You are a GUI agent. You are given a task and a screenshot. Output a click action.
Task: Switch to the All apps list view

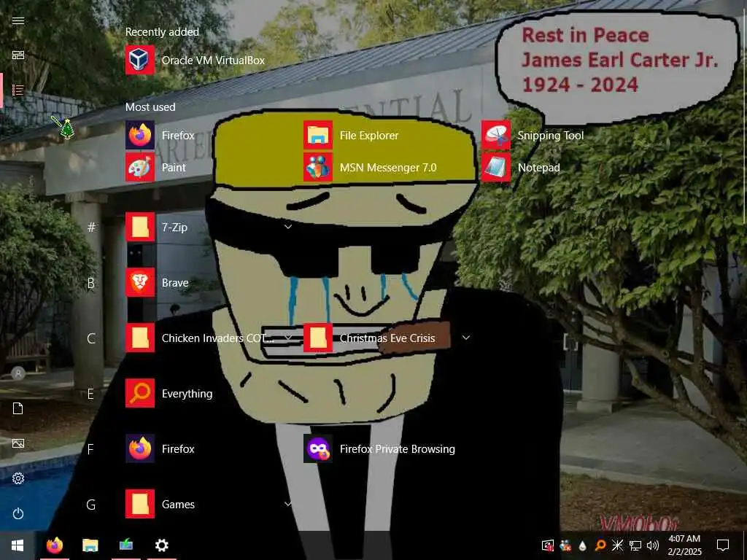(x=18, y=90)
